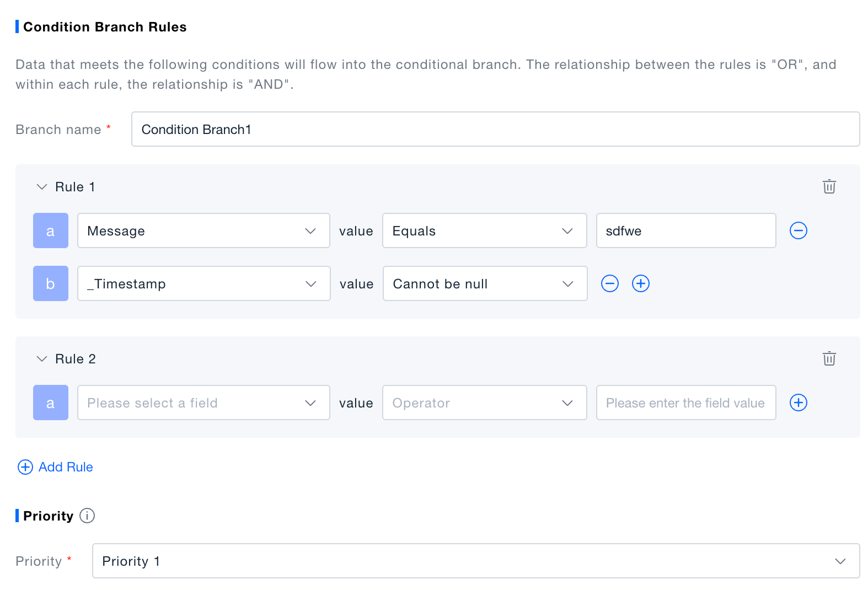Screen dimensions: 868x590
Task: Change the Cannot be null operator
Action: [x=484, y=283]
